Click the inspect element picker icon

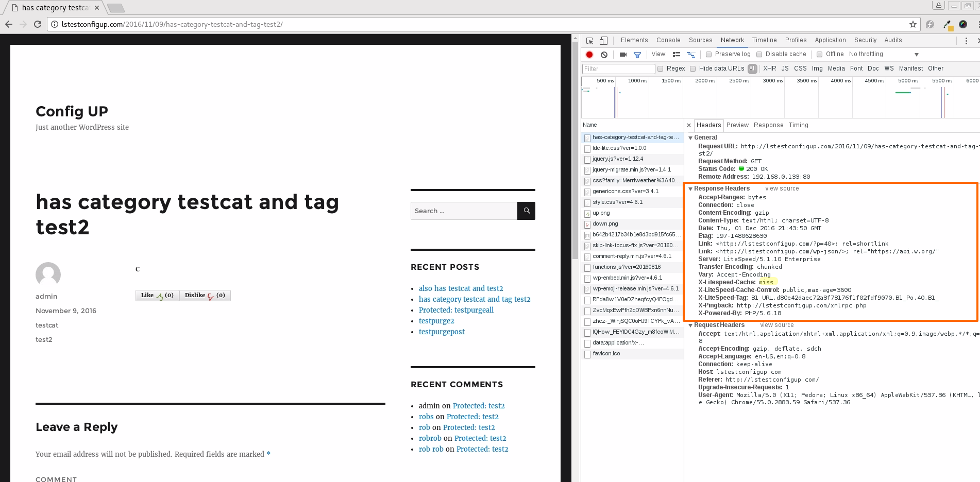point(590,41)
